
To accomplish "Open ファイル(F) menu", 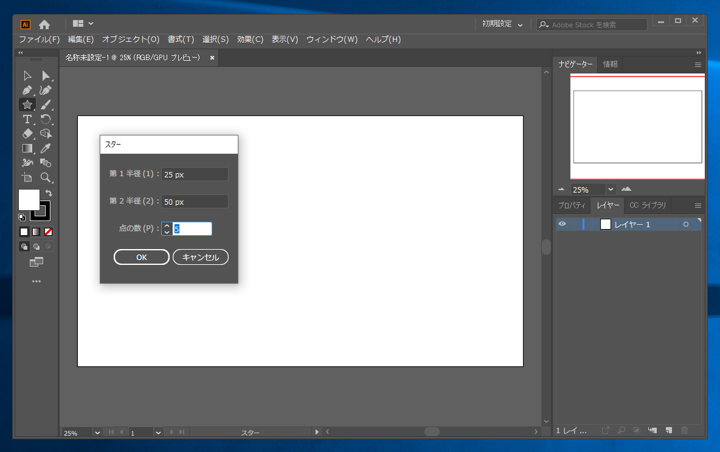I will pyautogui.click(x=39, y=40).
